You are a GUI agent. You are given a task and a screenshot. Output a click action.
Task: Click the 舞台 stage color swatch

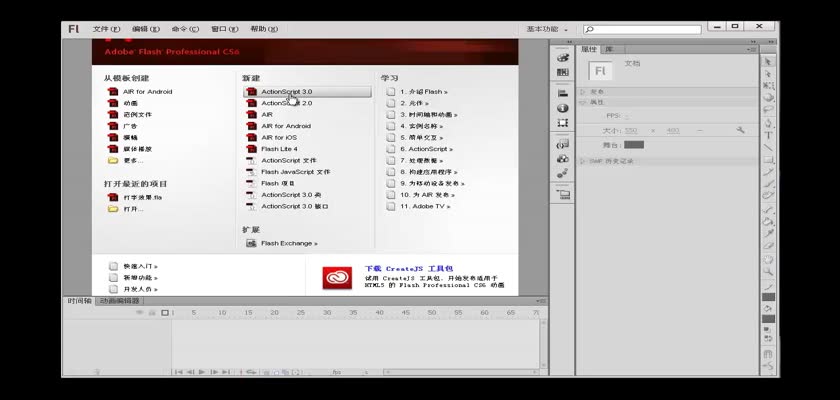[634, 145]
